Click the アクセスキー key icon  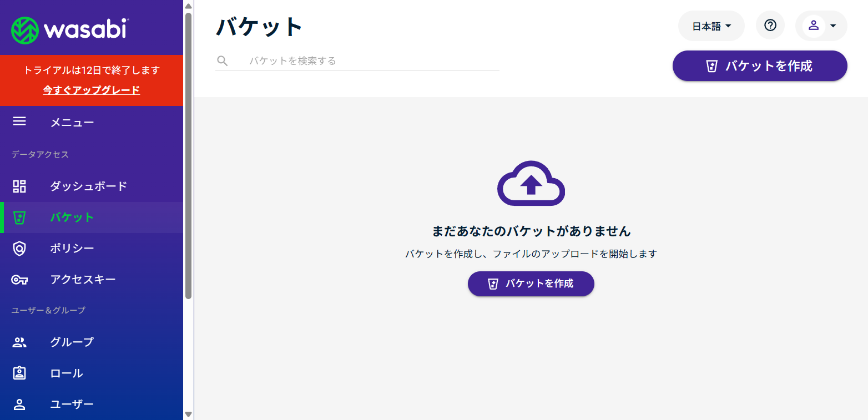point(19,280)
